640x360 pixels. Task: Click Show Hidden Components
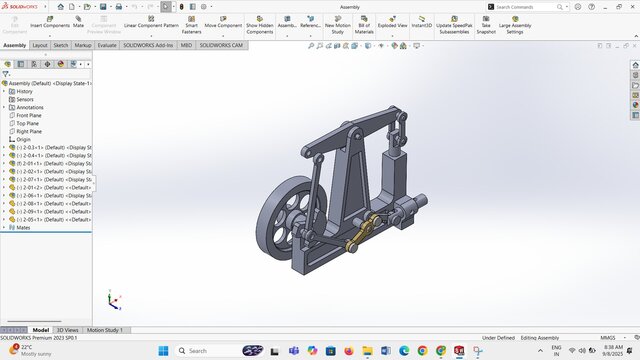pos(260,25)
